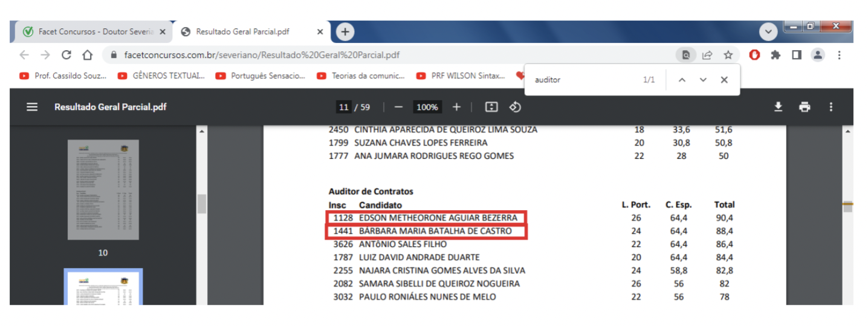This screenshot has width=868, height=326.
Task: Open the browser extensions puzzle icon
Action: tap(776, 55)
